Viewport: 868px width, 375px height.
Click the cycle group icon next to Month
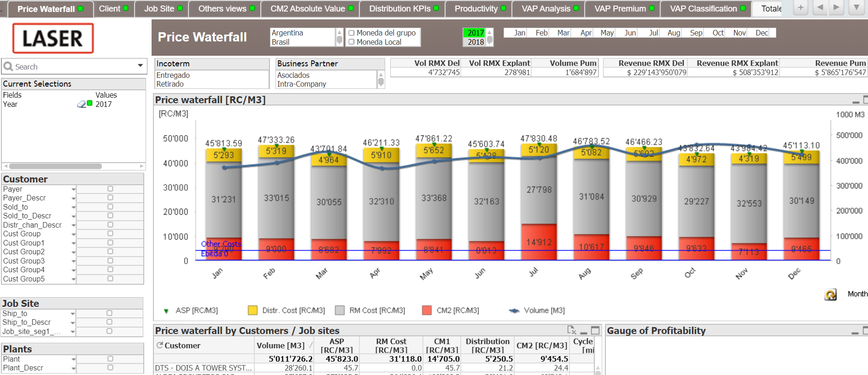pos(830,294)
